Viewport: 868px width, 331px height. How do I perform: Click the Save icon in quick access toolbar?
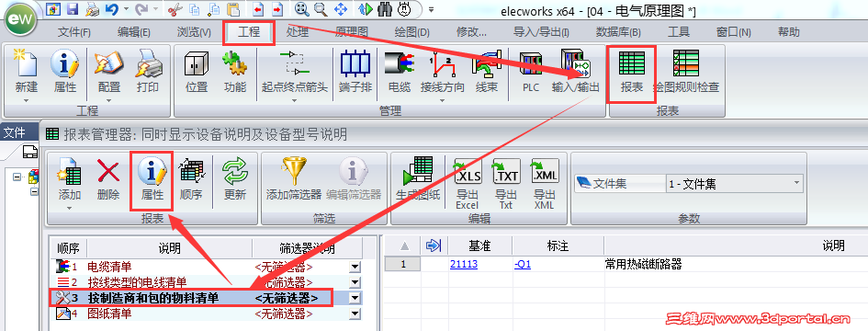coord(72,9)
